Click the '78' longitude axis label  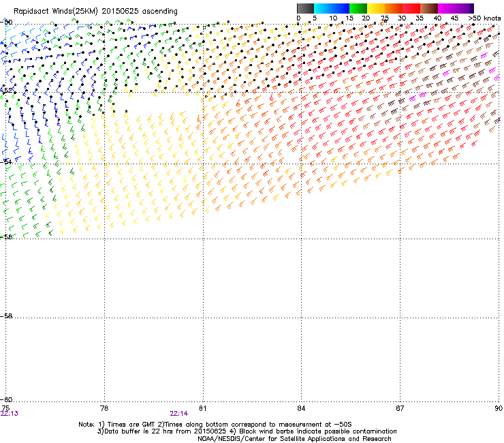(104, 408)
